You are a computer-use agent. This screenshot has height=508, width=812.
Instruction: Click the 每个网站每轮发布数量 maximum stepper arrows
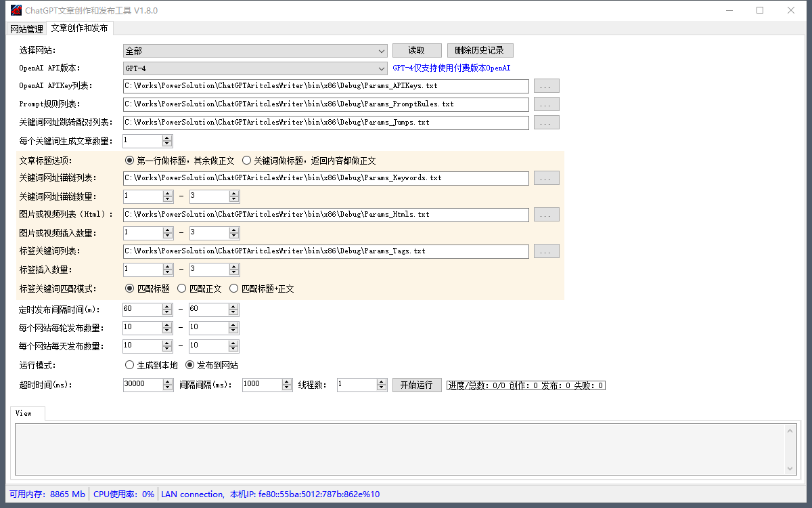pyautogui.click(x=233, y=328)
